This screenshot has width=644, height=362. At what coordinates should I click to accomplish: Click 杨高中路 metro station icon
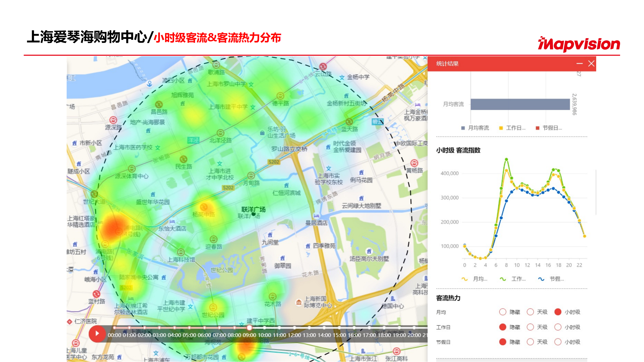(204, 207)
